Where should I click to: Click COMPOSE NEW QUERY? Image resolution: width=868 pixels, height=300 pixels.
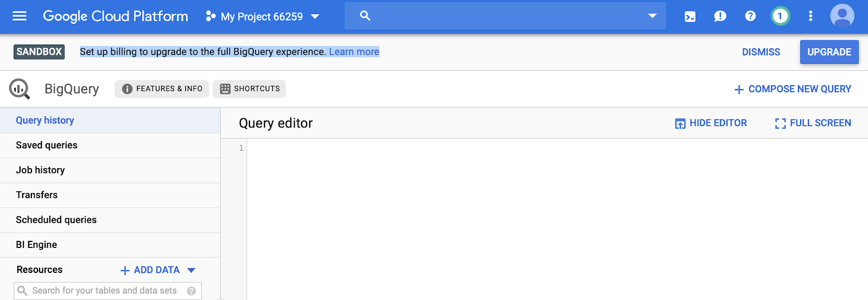(793, 89)
